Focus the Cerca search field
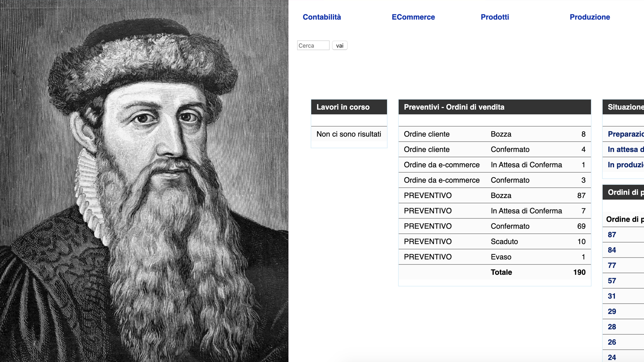Image resolution: width=644 pixels, height=362 pixels. (x=313, y=46)
